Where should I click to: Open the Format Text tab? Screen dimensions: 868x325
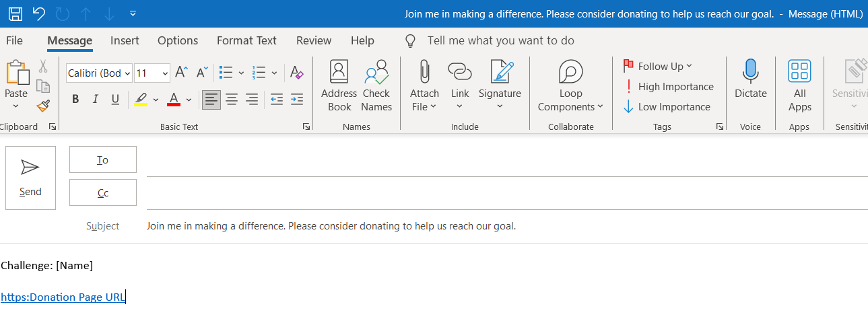point(246,40)
